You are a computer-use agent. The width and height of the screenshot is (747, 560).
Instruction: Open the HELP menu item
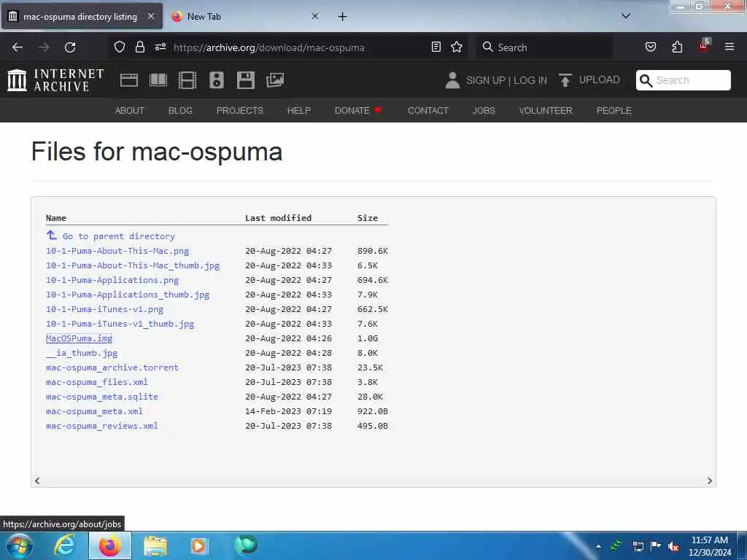(x=298, y=111)
